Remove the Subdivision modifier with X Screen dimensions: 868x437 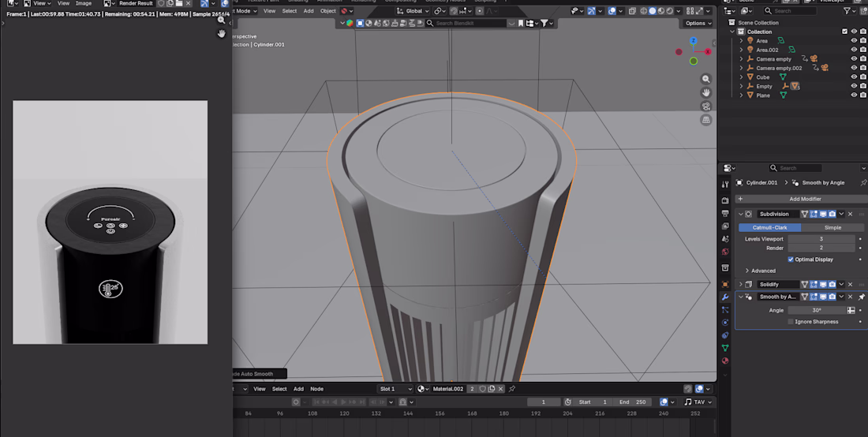coord(851,214)
